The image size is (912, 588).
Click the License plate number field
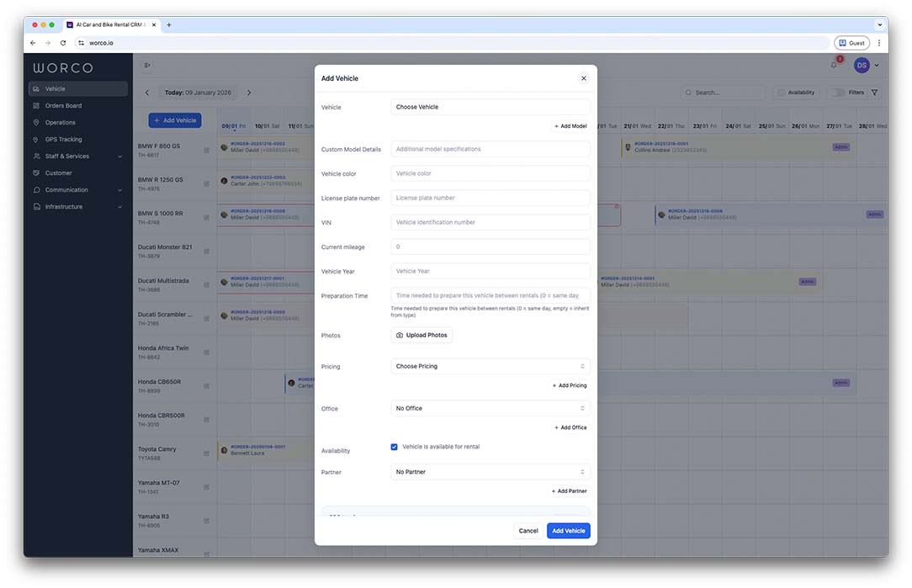[490, 199]
